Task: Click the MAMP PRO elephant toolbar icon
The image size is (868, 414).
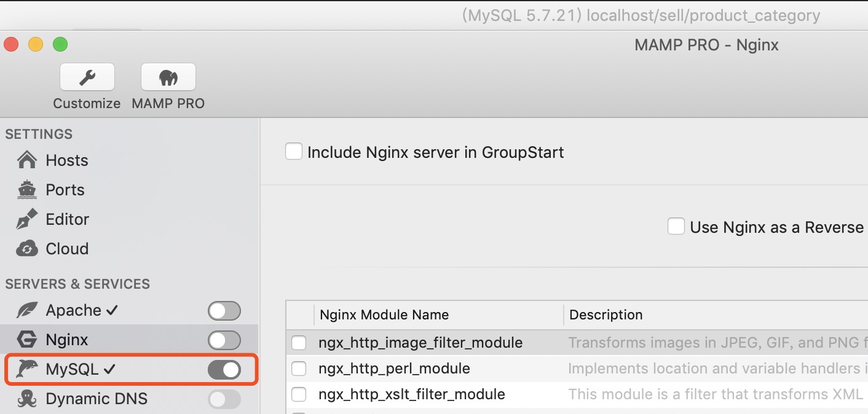Action: coord(168,77)
